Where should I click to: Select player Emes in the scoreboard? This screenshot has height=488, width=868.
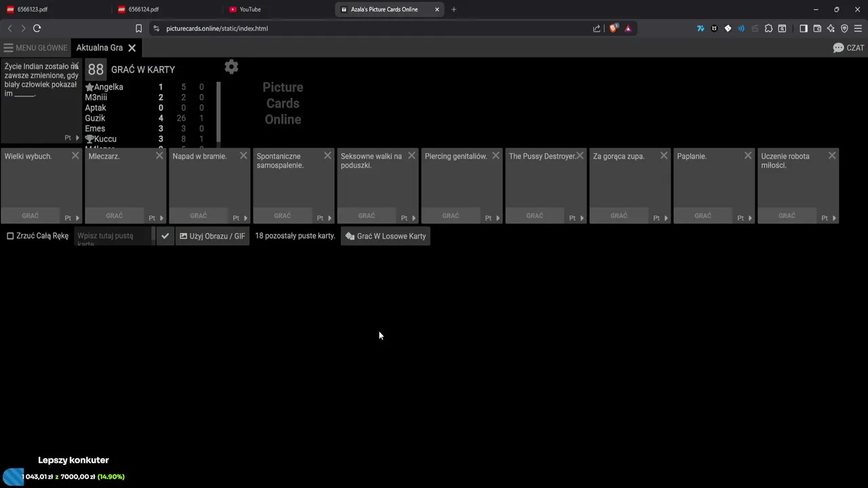click(x=95, y=129)
